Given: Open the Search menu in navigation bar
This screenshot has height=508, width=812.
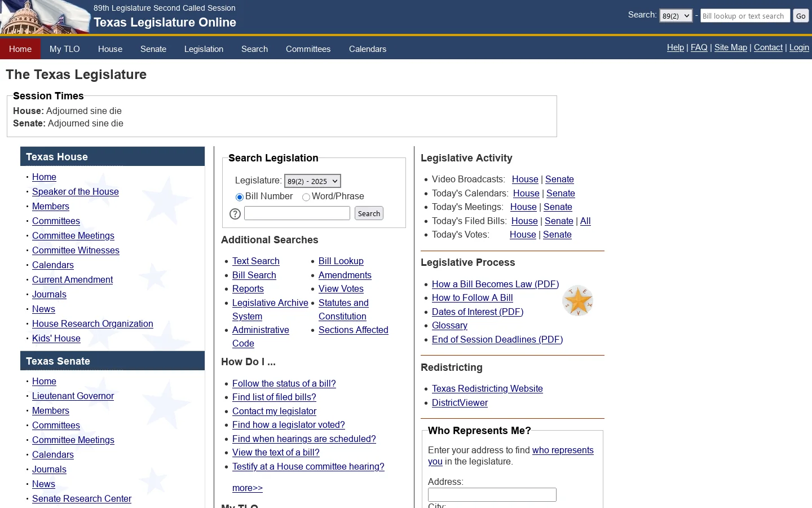Looking at the screenshot, I should [x=254, y=49].
